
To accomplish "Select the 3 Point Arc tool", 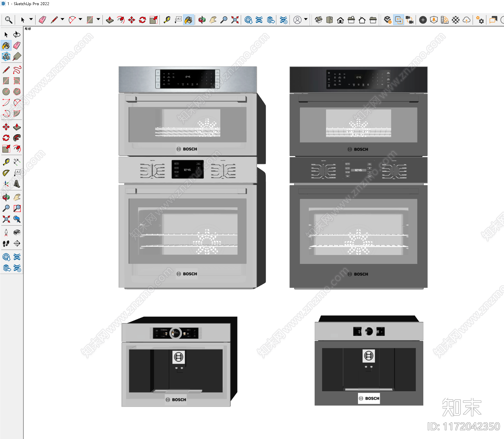I will pyautogui.click(x=6, y=113).
